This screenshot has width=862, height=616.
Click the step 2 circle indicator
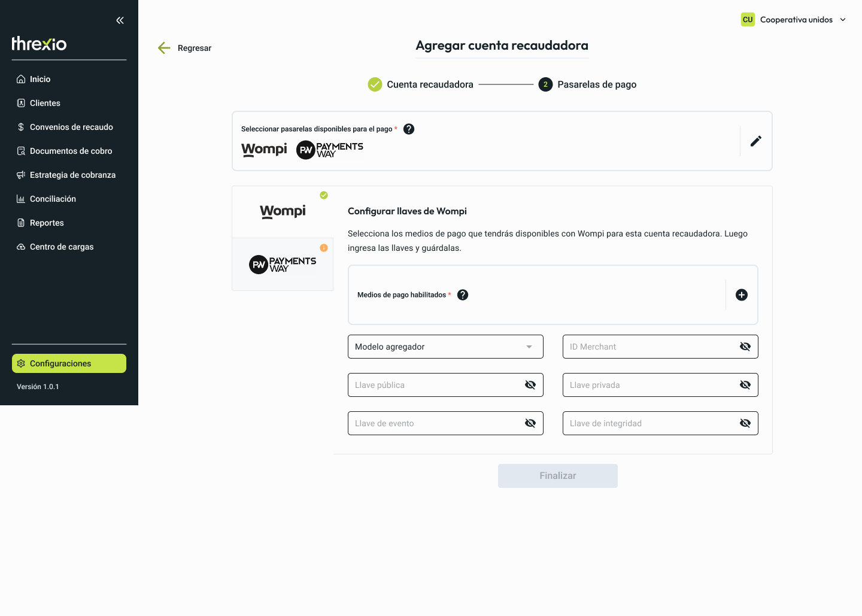[x=545, y=84]
